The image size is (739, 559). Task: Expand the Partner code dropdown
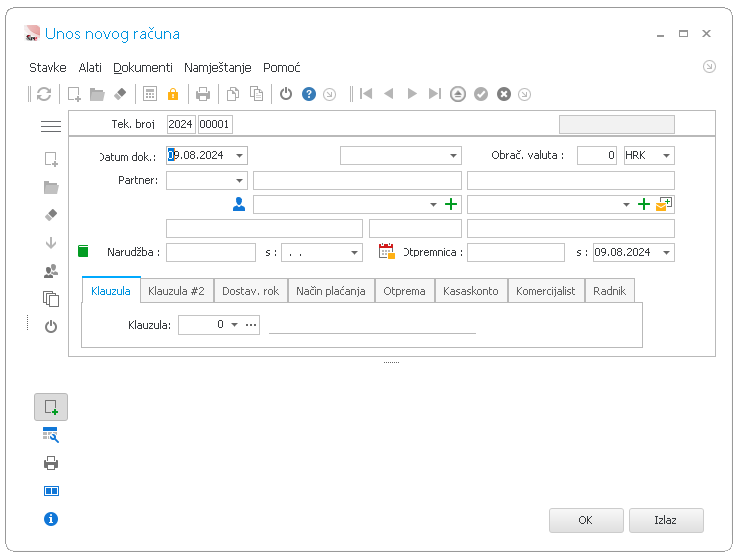click(239, 181)
